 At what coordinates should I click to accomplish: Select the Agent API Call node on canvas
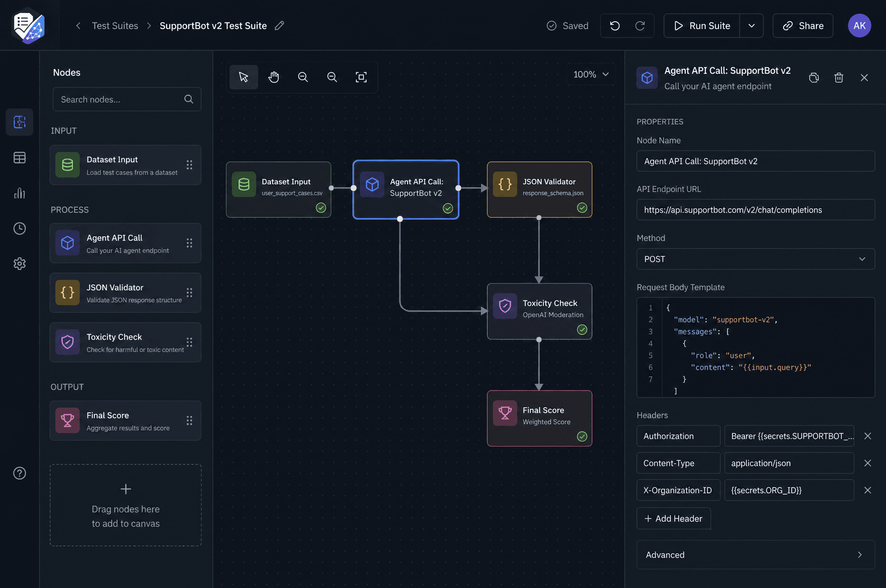406,190
